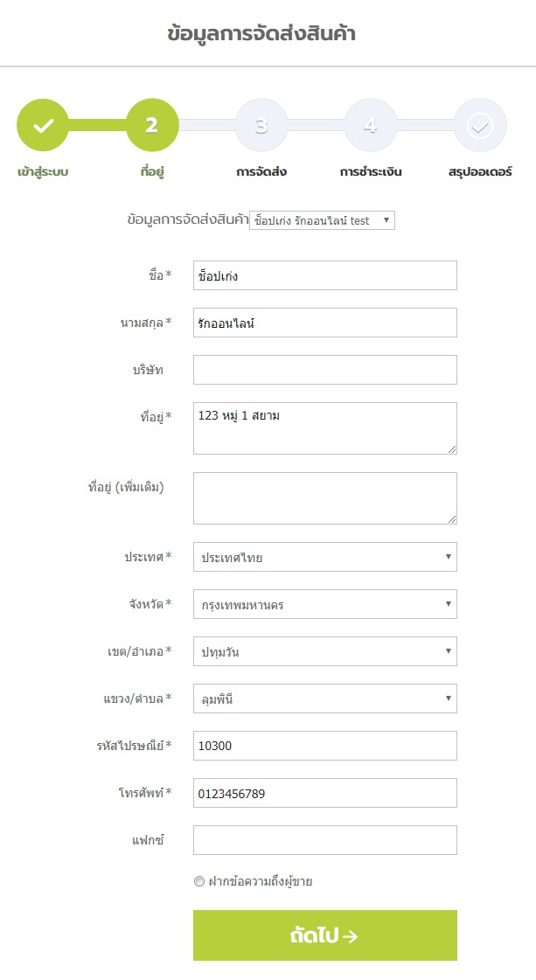The height and width of the screenshot is (980, 536).
Task: Open the district (เขต/อำเภอ) dropdown
Action: [x=324, y=651]
